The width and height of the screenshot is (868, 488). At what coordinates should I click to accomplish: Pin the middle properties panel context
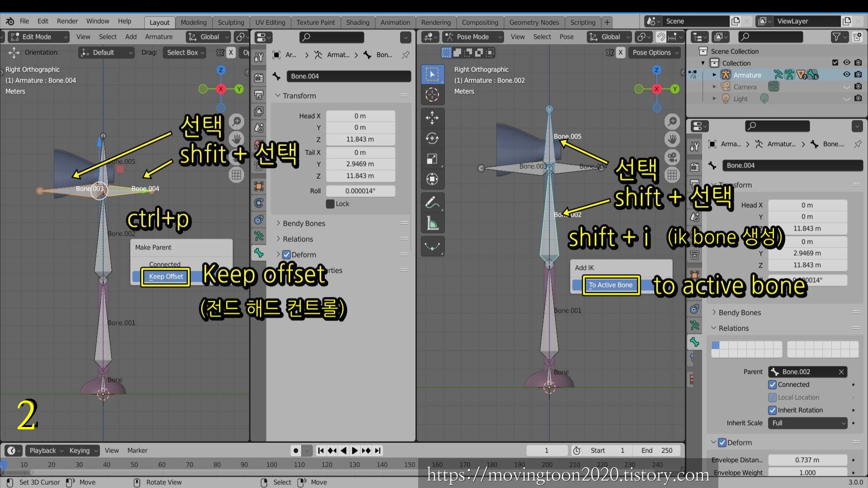pyautogui.click(x=406, y=55)
